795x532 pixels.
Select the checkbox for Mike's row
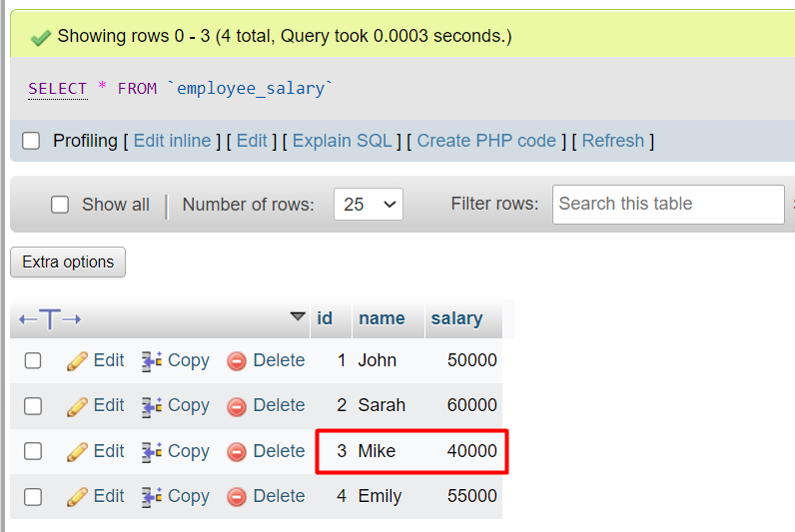click(33, 451)
